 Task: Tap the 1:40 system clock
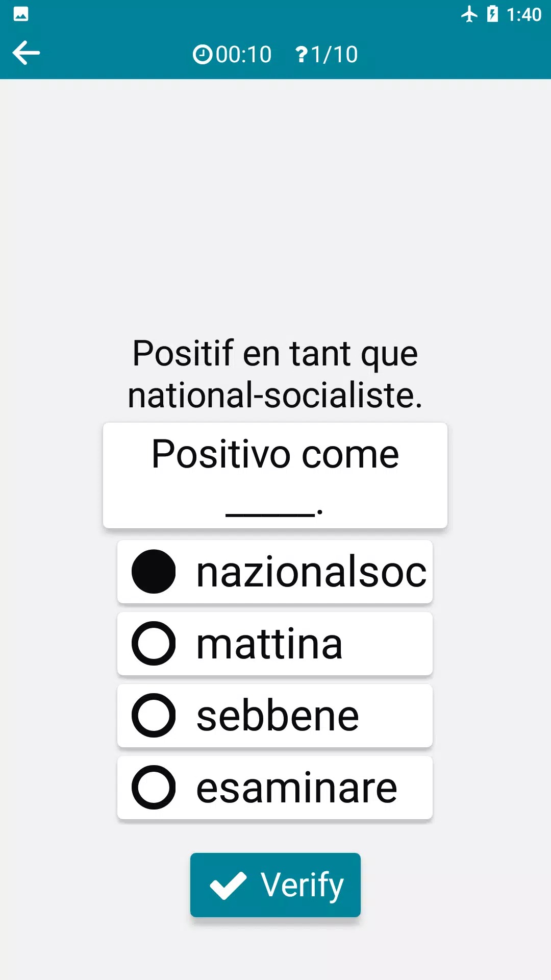(x=523, y=14)
